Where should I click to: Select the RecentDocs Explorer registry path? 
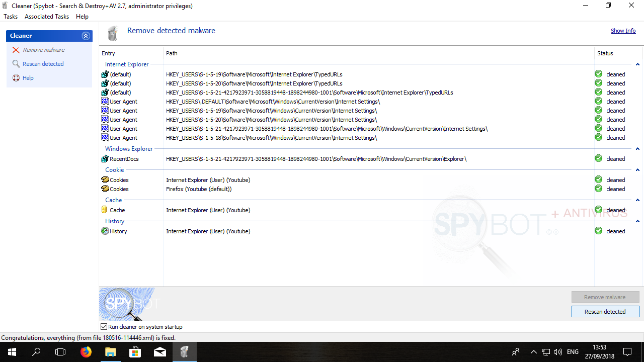316,159
